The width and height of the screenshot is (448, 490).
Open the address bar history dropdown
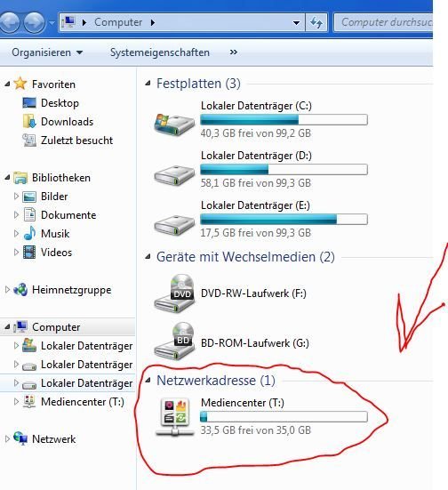click(296, 22)
